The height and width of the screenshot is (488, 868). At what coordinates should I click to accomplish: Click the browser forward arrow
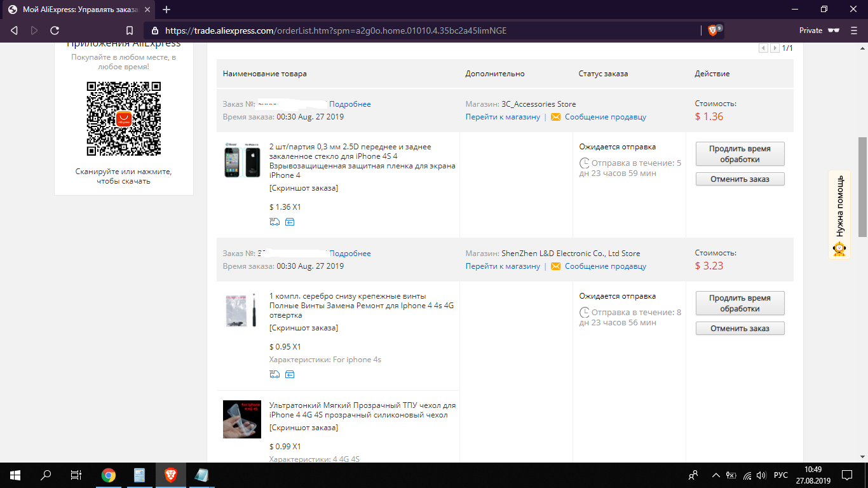point(34,30)
